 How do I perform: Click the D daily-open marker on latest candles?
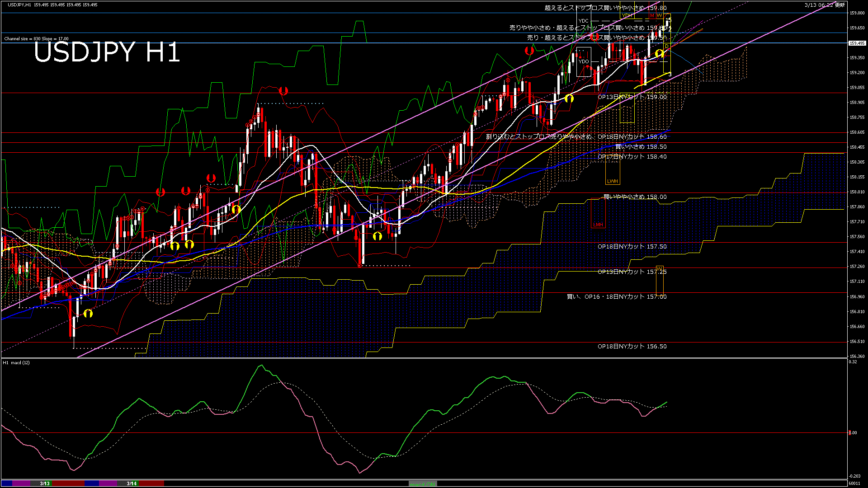click(x=666, y=46)
